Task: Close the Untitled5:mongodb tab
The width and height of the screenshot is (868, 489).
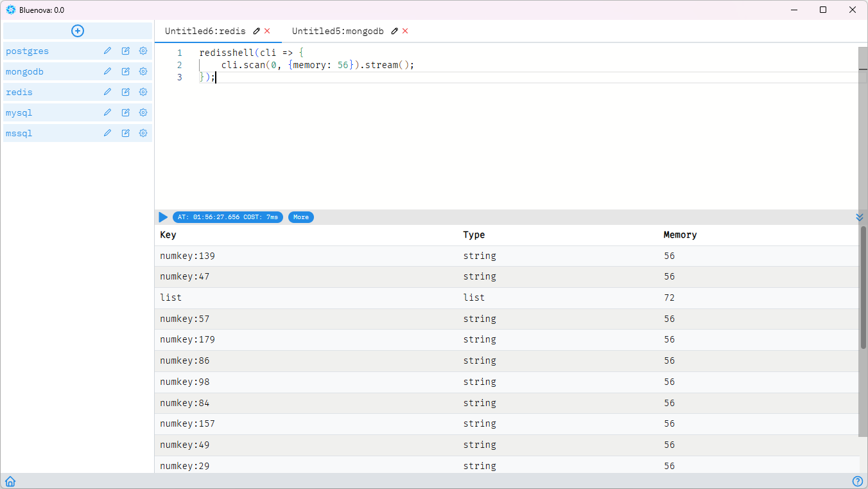Action: click(405, 31)
